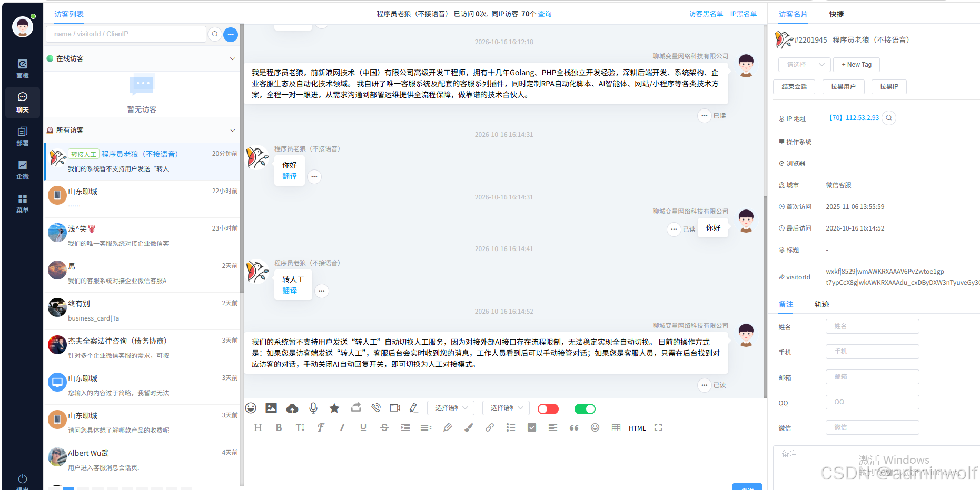Open 访客黑名单 link
This screenshot has height=490, width=980.
click(x=706, y=14)
